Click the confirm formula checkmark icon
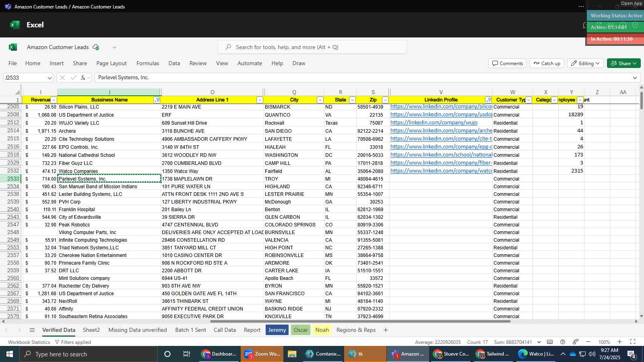 click(73, 78)
